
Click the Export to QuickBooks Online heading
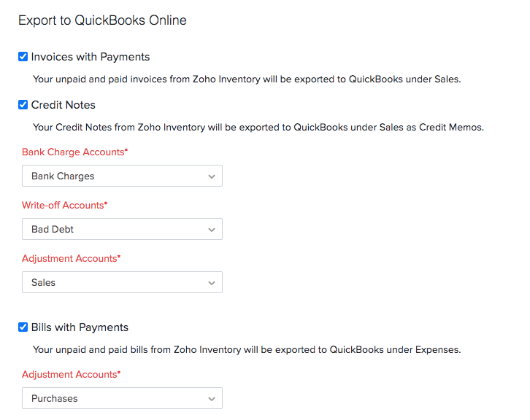pos(102,20)
